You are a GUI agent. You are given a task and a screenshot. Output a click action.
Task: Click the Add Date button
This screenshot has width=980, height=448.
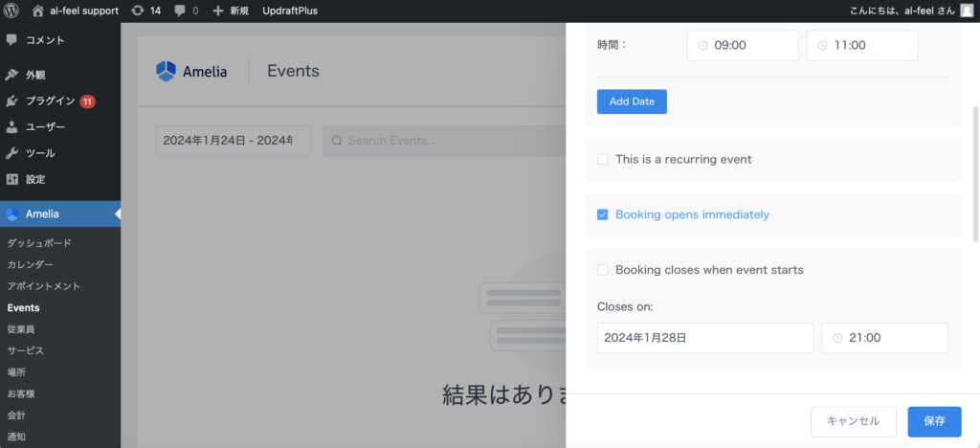click(x=632, y=101)
